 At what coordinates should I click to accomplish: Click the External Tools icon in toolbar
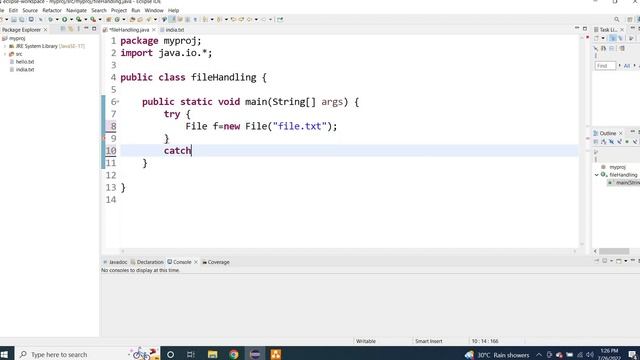[93, 19]
